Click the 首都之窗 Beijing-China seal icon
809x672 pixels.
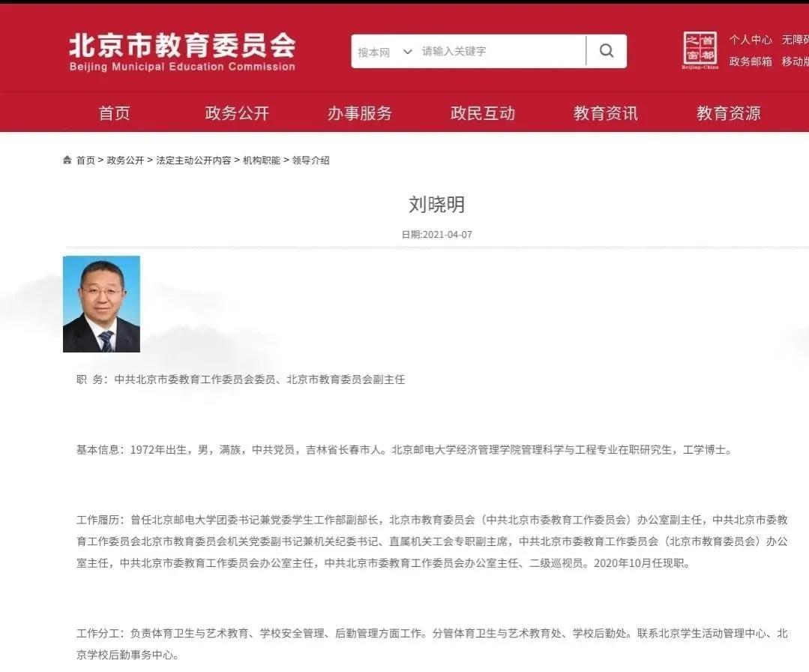pos(700,49)
